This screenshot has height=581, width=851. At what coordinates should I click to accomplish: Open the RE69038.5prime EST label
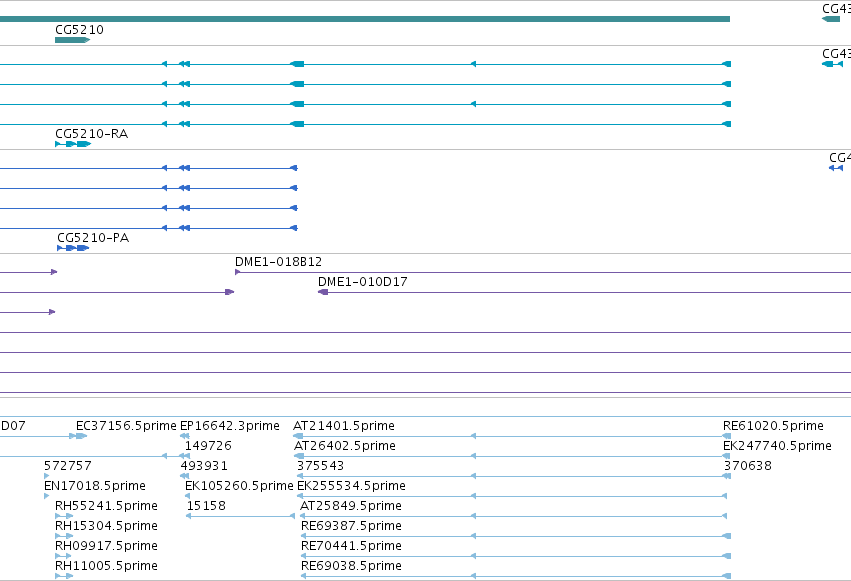click(x=351, y=566)
